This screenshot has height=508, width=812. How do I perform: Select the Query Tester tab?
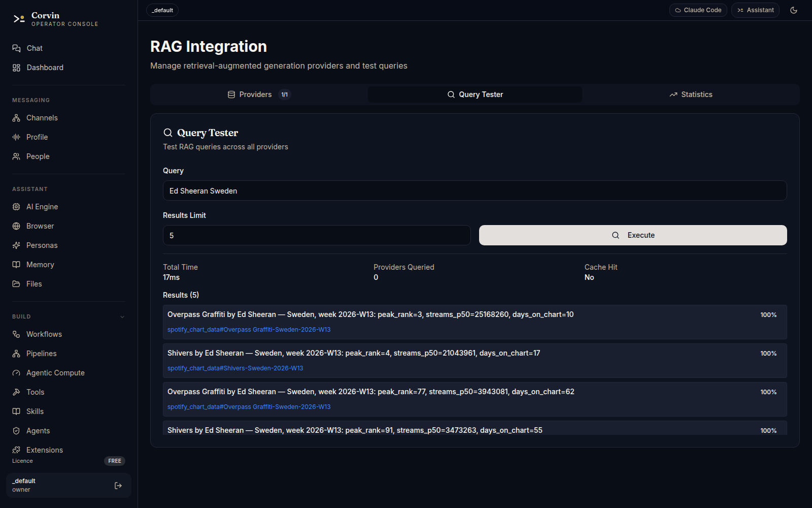475,94
